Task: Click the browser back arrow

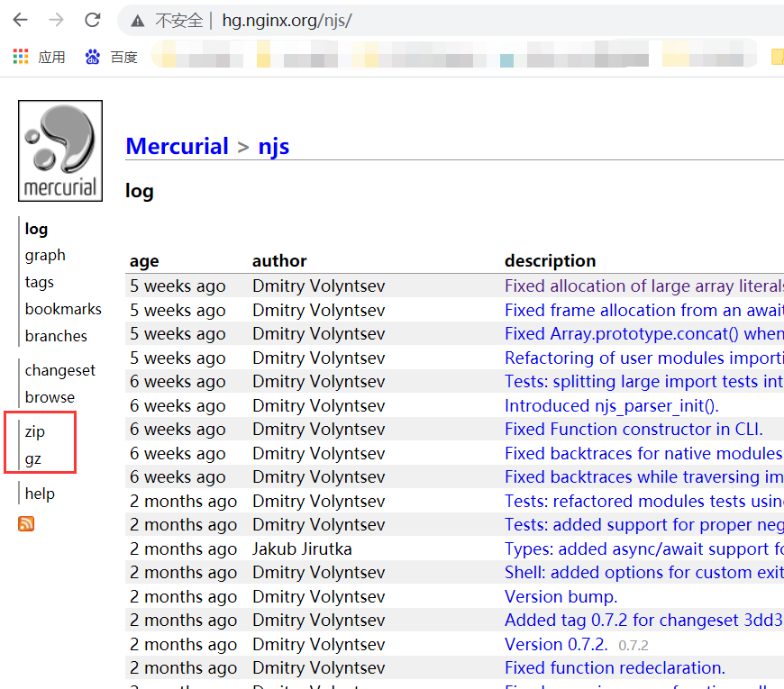Action: click(x=20, y=19)
